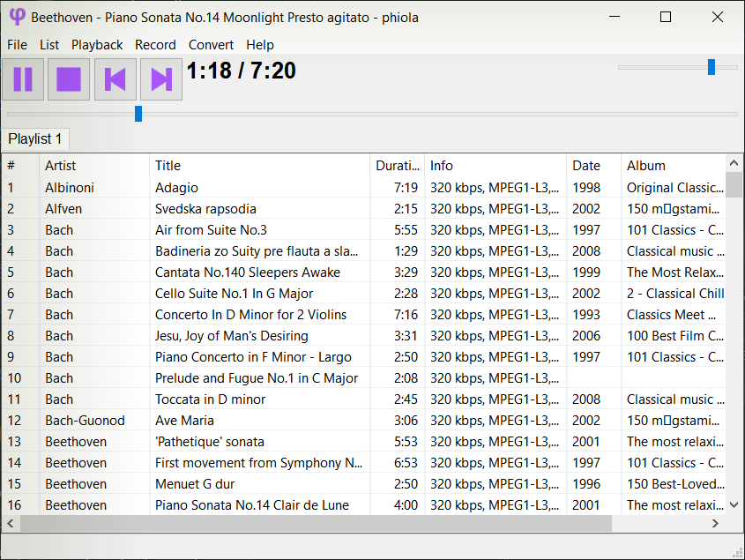Screen dimensions: 745x560
Task: Open the Convert menu
Action: pos(211,45)
